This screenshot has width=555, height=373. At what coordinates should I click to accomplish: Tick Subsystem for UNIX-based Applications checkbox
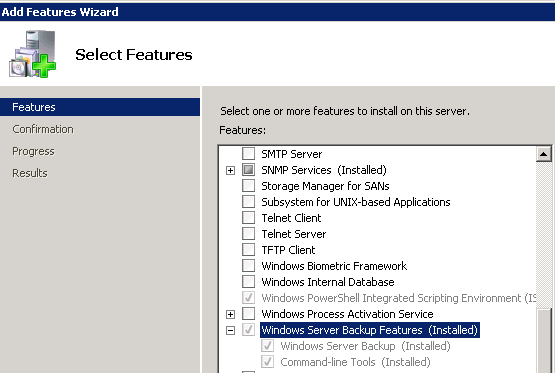point(248,201)
